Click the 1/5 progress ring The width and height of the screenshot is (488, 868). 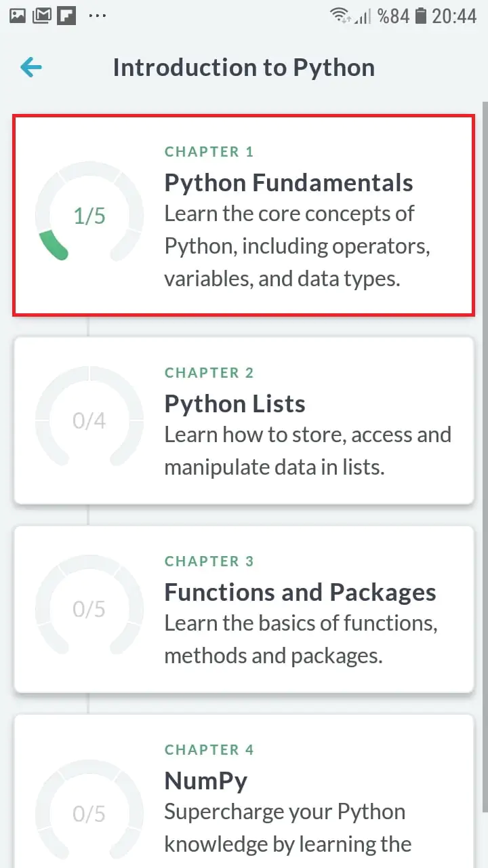[x=89, y=216]
